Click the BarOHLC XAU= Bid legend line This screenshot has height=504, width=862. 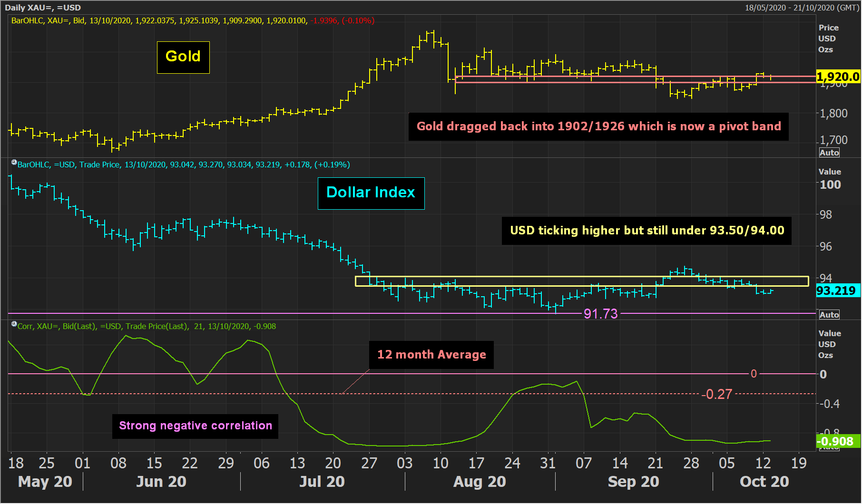click(193, 21)
